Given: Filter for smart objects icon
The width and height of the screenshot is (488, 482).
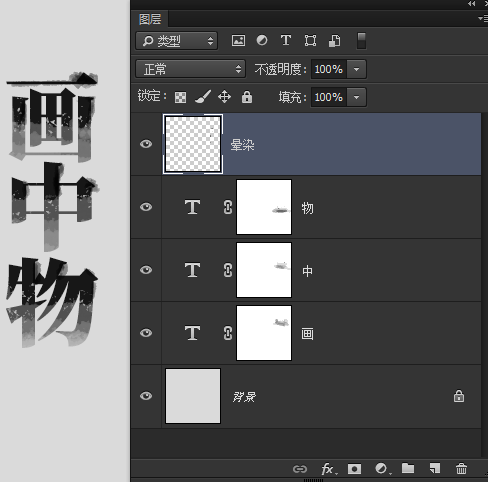Looking at the screenshot, I should tap(335, 41).
